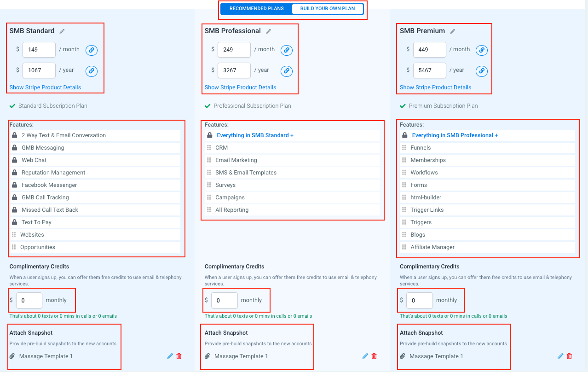Edit SMB Standard snapshot Massage Template 1

(170, 356)
